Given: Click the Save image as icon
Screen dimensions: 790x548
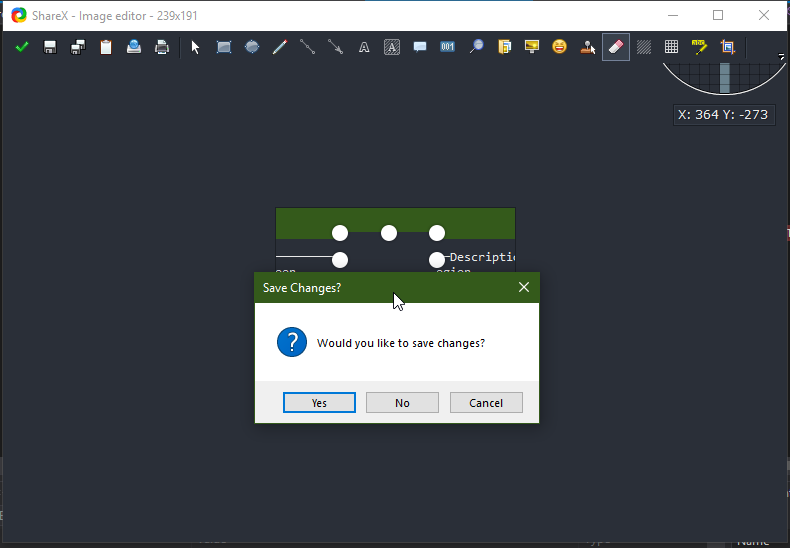Looking at the screenshot, I should [78, 47].
